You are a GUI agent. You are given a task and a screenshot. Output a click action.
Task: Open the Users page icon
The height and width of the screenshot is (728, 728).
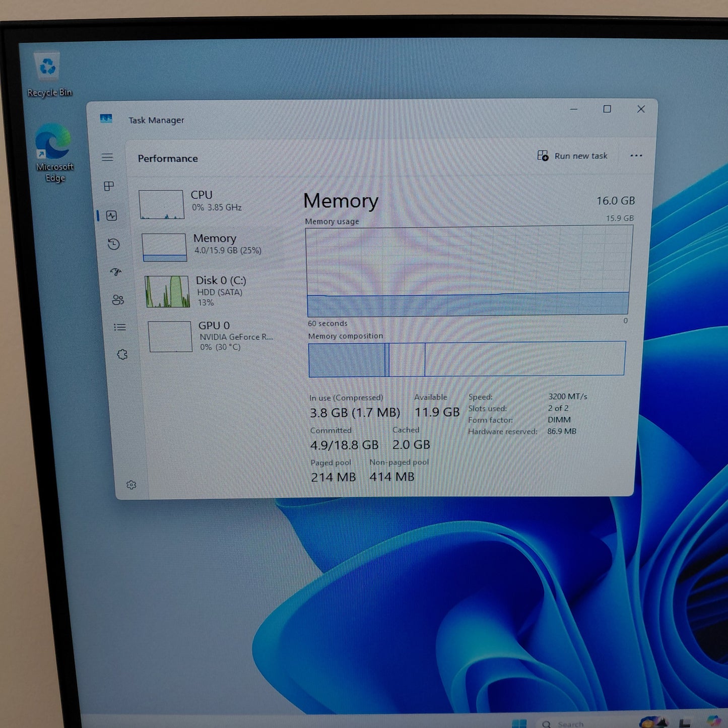pyautogui.click(x=118, y=300)
